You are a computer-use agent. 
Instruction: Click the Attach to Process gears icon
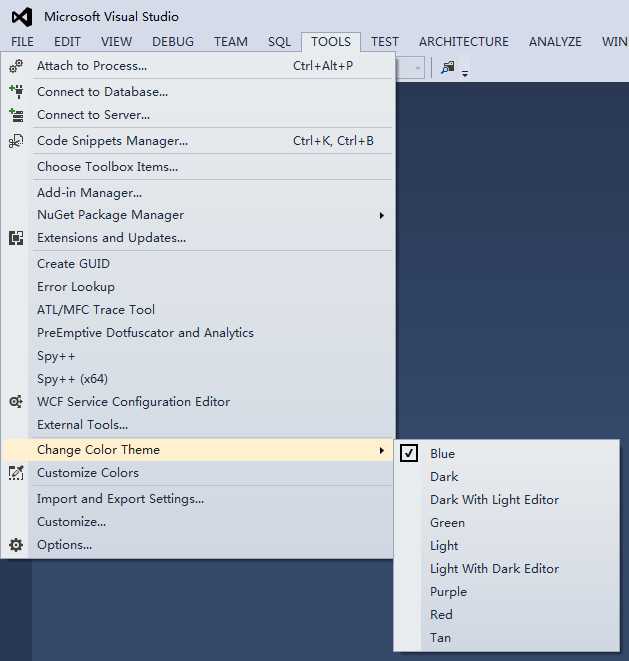pyautogui.click(x=16, y=66)
